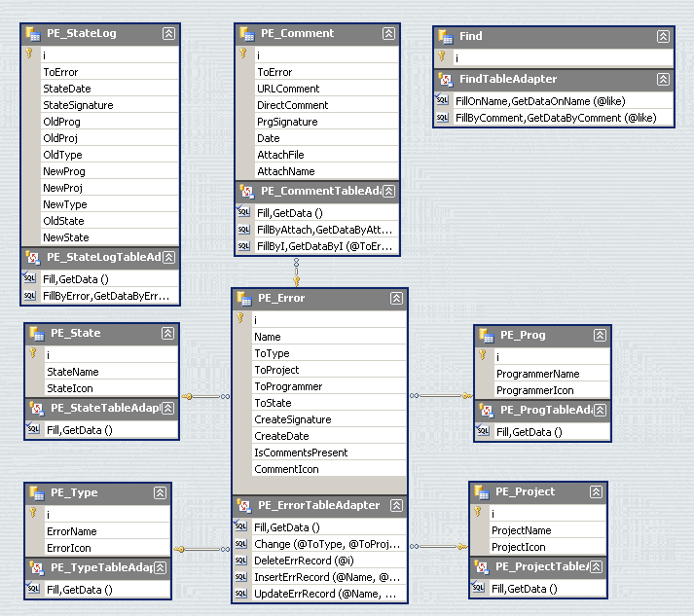Select the StateIcon column
Viewport: 694px width, 616px height.
[112, 388]
